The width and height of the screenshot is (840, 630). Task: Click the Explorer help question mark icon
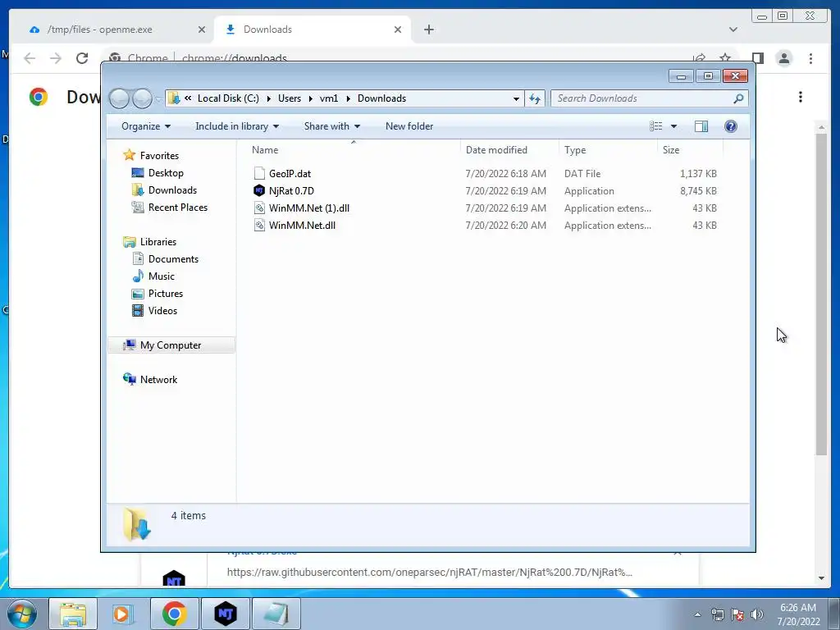[730, 126]
